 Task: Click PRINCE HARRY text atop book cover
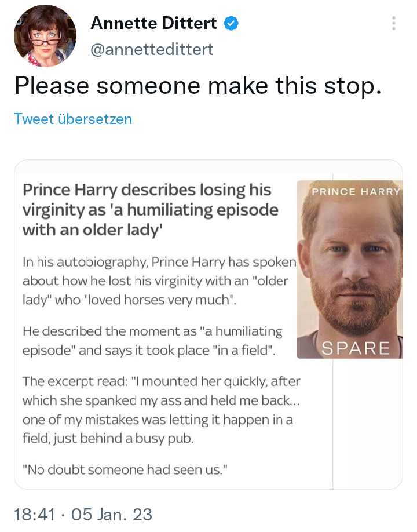356,192
